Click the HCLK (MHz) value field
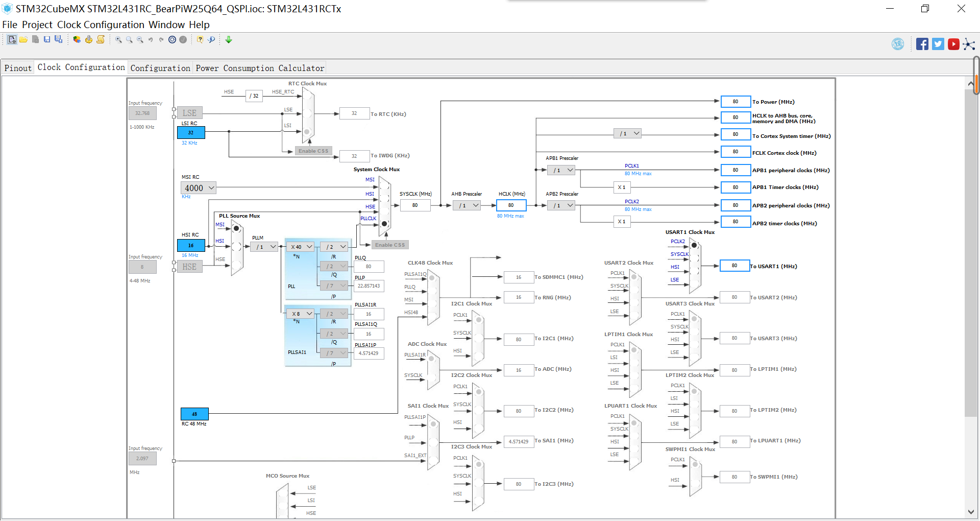Viewport: 980px width, 521px height. [511, 205]
